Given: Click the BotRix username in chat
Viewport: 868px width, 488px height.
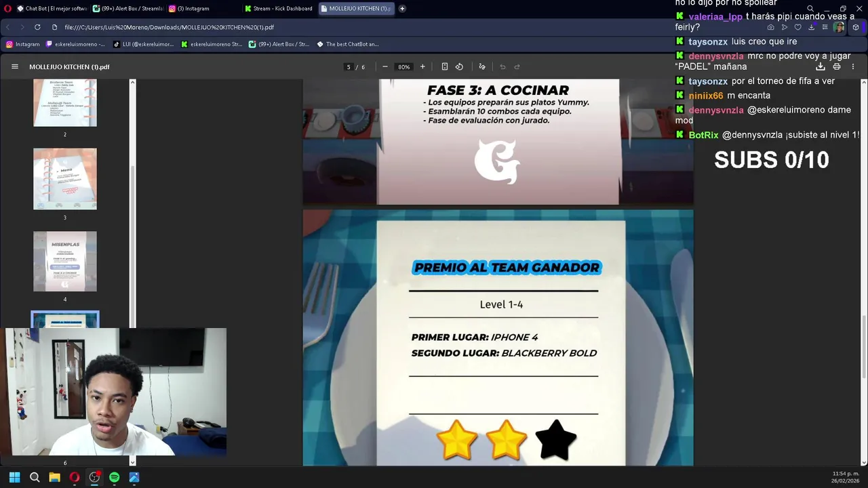Looking at the screenshot, I should (x=703, y=135).
